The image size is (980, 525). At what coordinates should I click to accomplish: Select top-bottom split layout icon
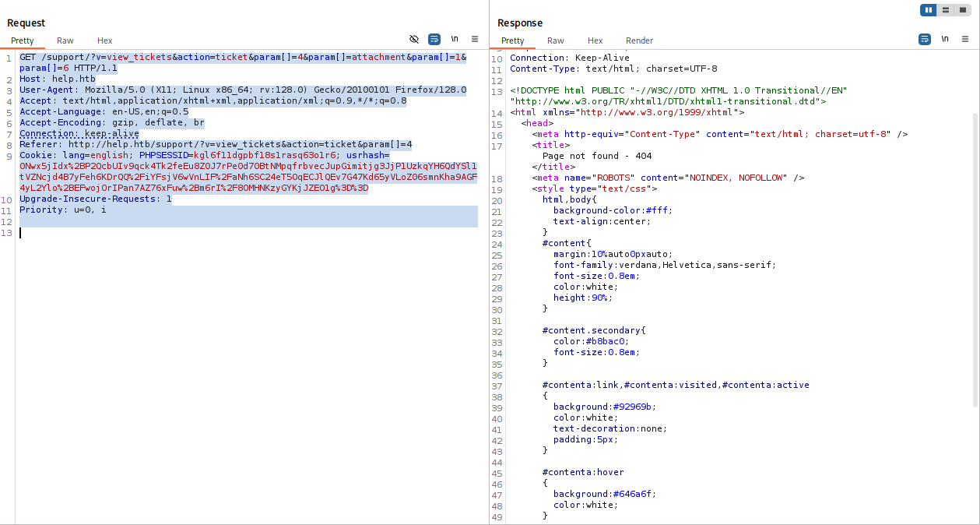tap(945, 9)
